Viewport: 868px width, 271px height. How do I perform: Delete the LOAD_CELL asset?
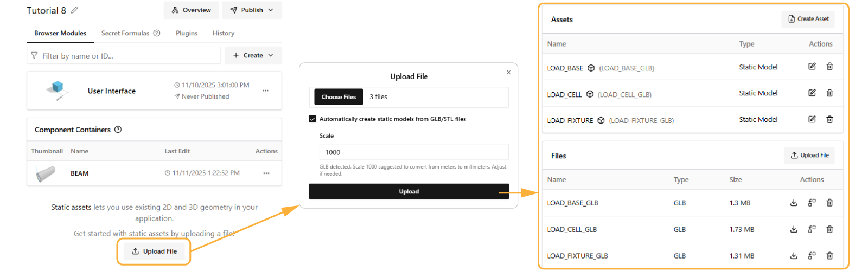click(829, 93)
